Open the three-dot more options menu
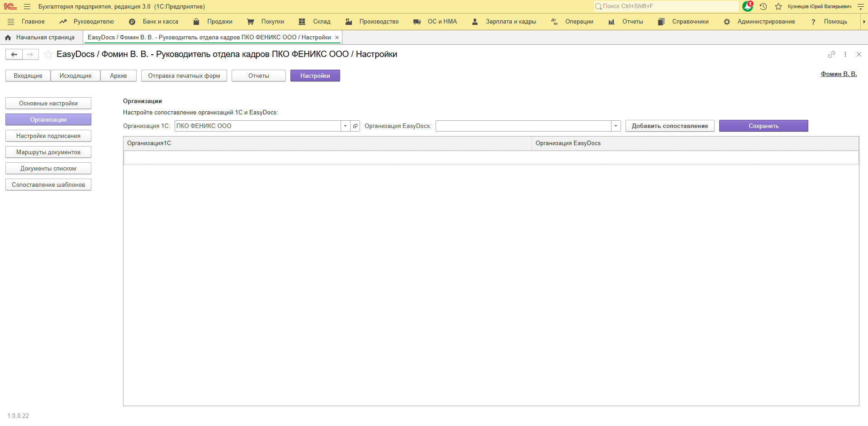868x426 pixels. pyautogui.click(x=845, y=54)
